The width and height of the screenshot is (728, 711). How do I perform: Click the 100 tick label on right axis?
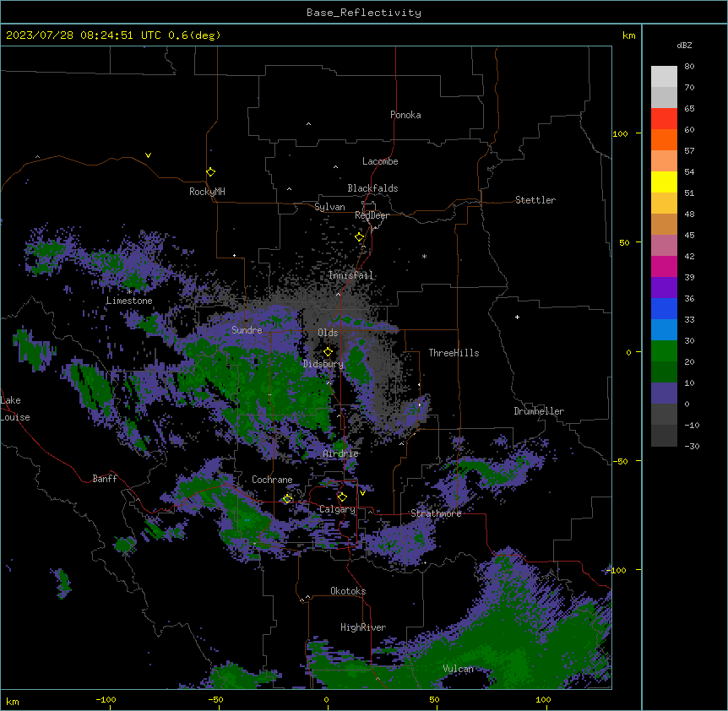(x=620, y=133)
